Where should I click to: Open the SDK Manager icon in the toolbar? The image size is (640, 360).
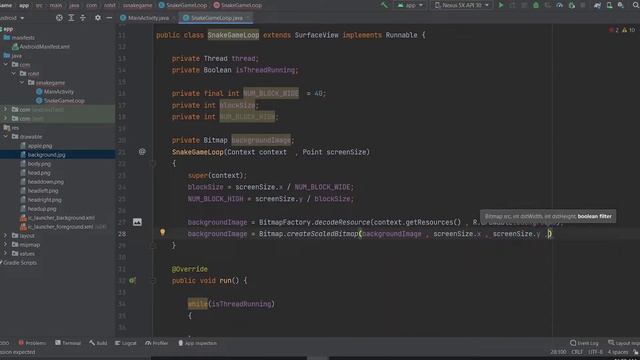pos(621,5)
